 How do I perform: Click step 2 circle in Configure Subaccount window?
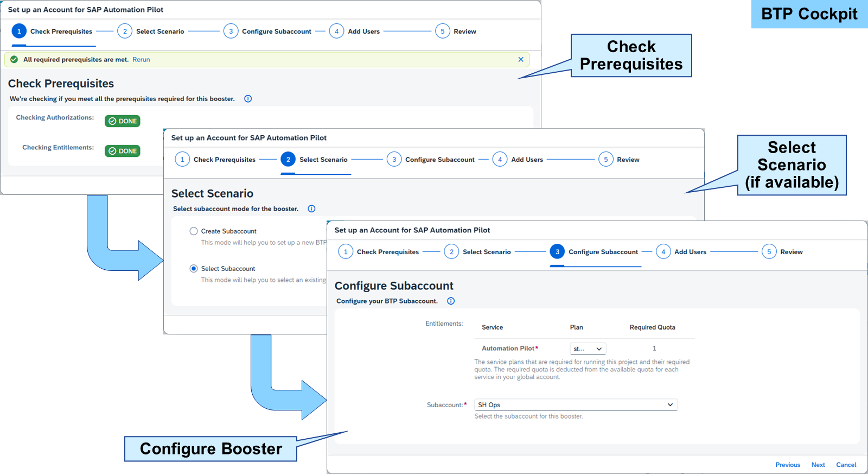pyautogui.click(x=451, y=252)
